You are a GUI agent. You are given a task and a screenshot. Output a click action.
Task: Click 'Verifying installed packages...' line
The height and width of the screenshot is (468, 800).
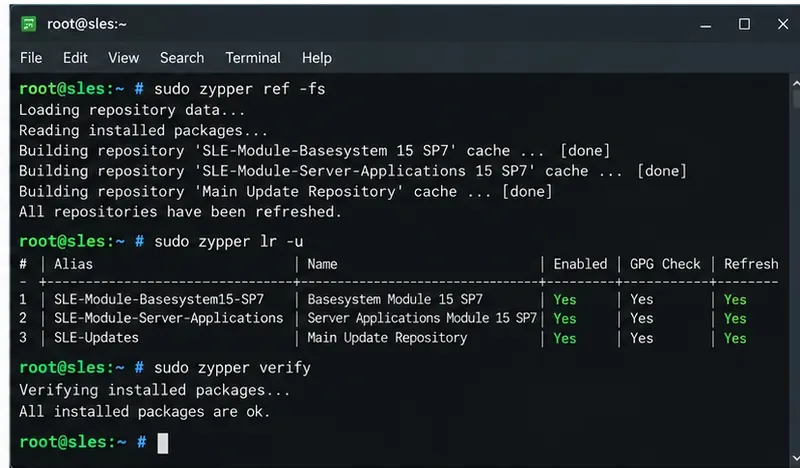[x=155, y=390]
